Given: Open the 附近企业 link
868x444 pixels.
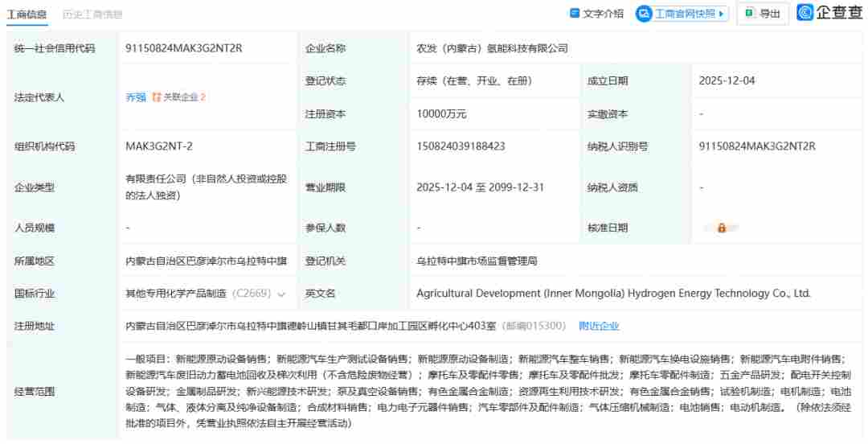Looking at the screenshot, I should click(x=599, y=326).
